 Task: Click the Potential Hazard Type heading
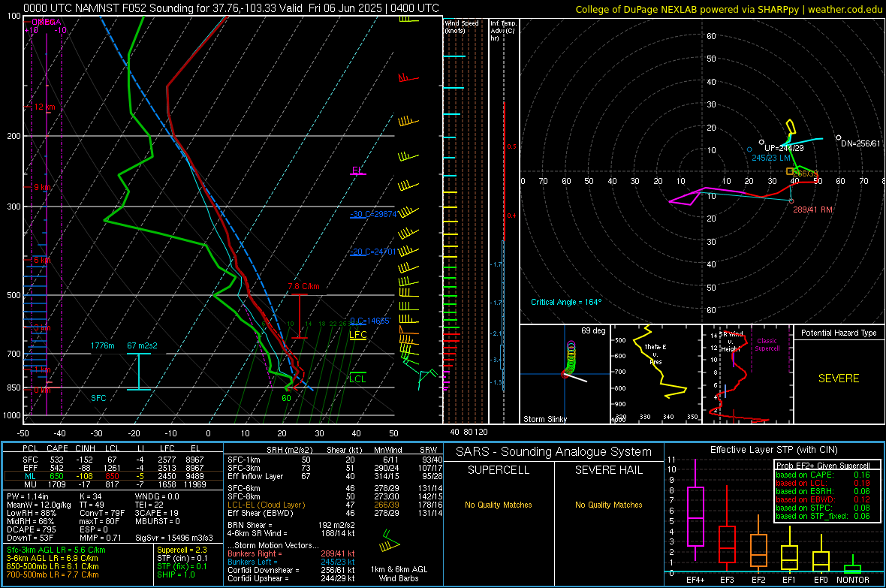click(839, 333)
